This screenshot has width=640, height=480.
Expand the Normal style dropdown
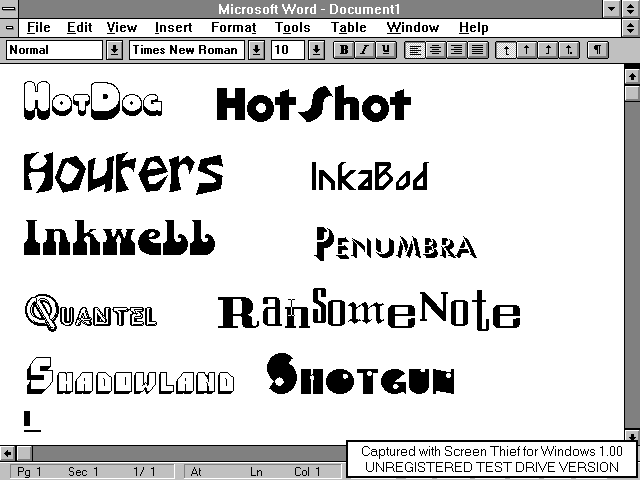(x=114, y=49)
